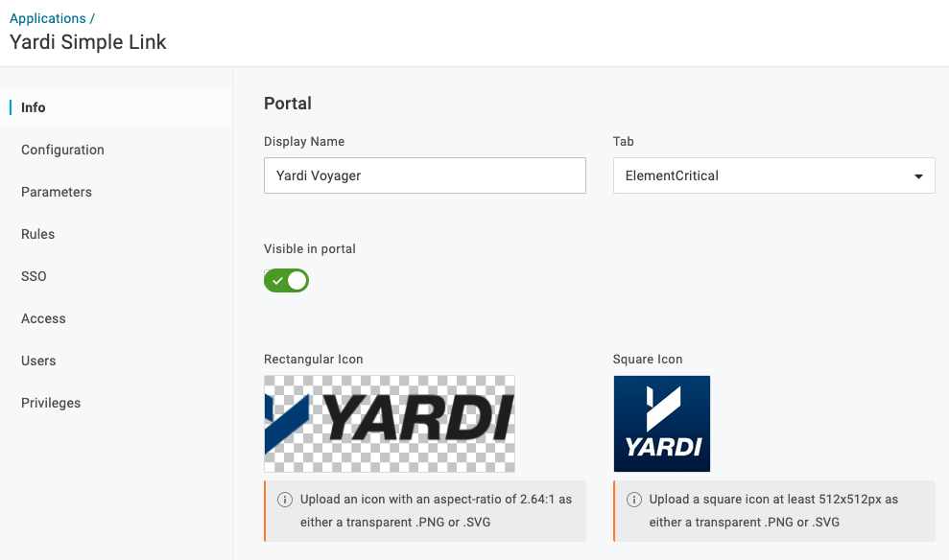Click info icon in square icon hint

tap(634, 500)
